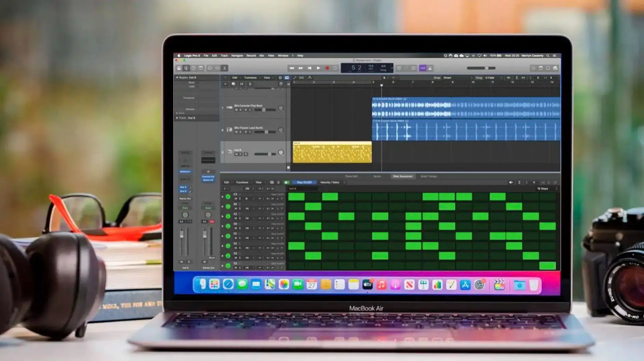The width and height of the screenshot is (644, 361).
Task: Toggle the Inspector (i) toolbar button
Action: [x=186, y=68]
